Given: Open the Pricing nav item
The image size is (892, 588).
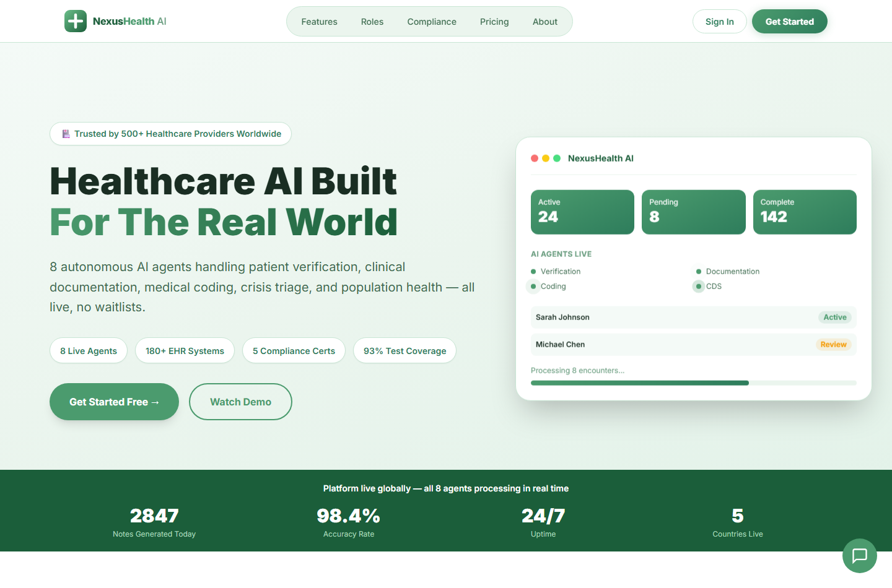Looking at the screenshot, I should [494, 22].
